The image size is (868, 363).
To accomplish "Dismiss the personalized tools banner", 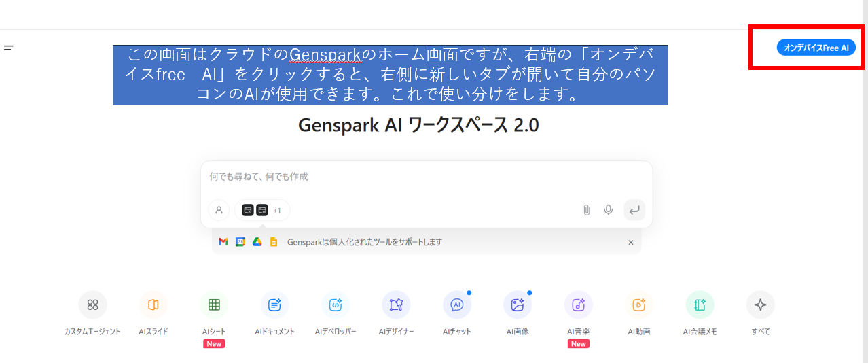I will (630, 243).
